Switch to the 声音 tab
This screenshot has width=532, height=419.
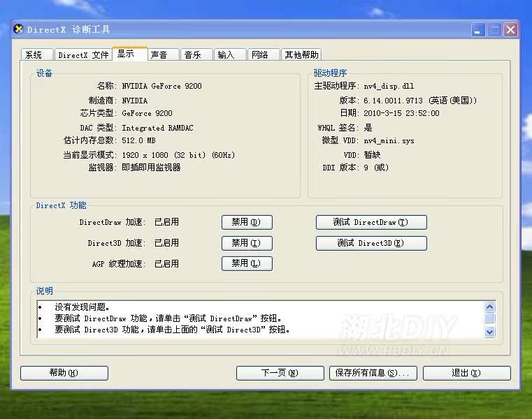point(163,54)
